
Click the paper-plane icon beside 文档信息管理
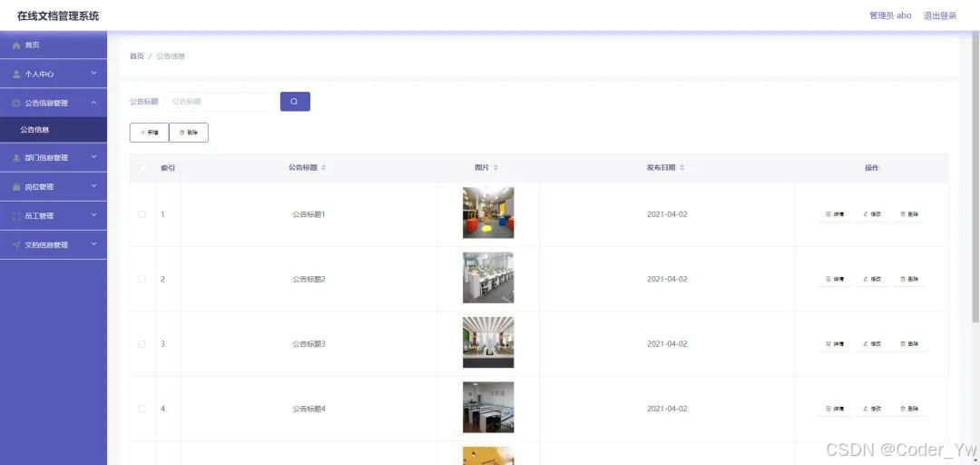[x=16, y=245]
